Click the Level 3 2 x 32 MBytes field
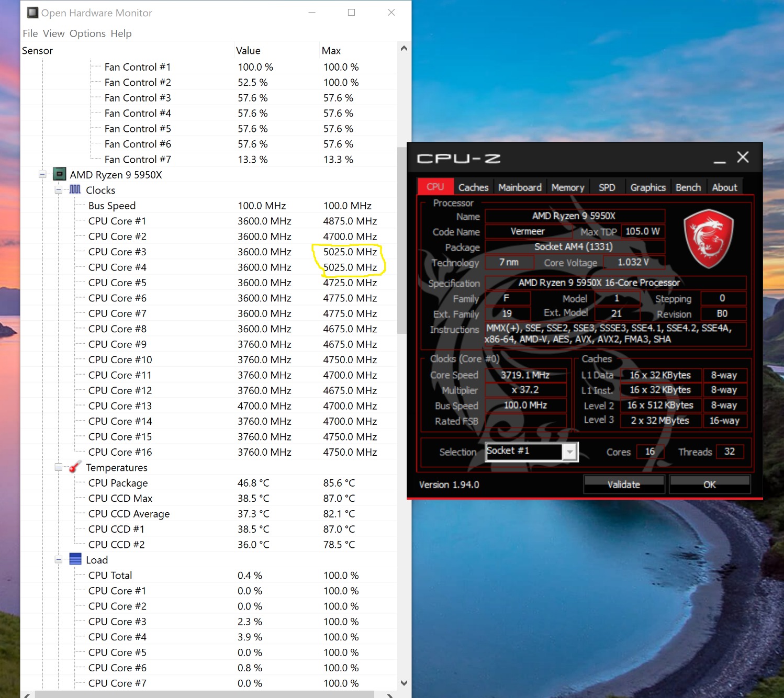Viewport: 784px width, 698px height. 660,421
